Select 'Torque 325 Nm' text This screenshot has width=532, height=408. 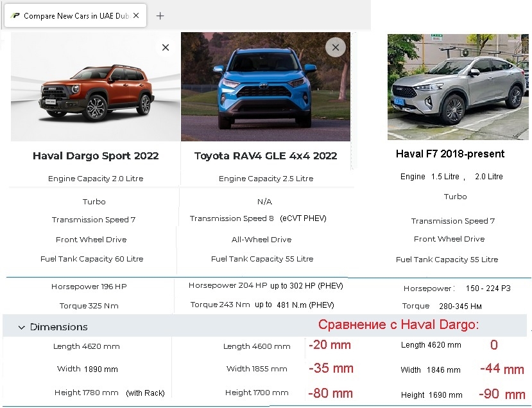click(89, 306)
